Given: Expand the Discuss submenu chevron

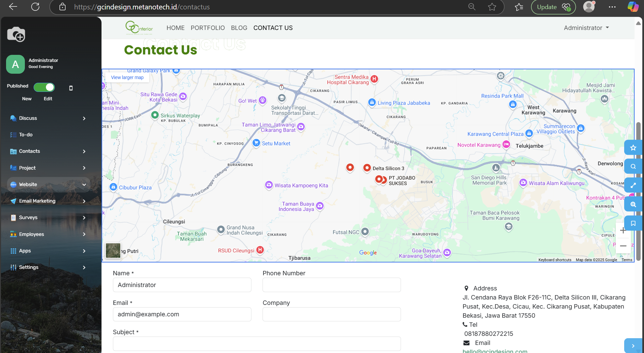Looking at the screenshot, I should 84,118.
